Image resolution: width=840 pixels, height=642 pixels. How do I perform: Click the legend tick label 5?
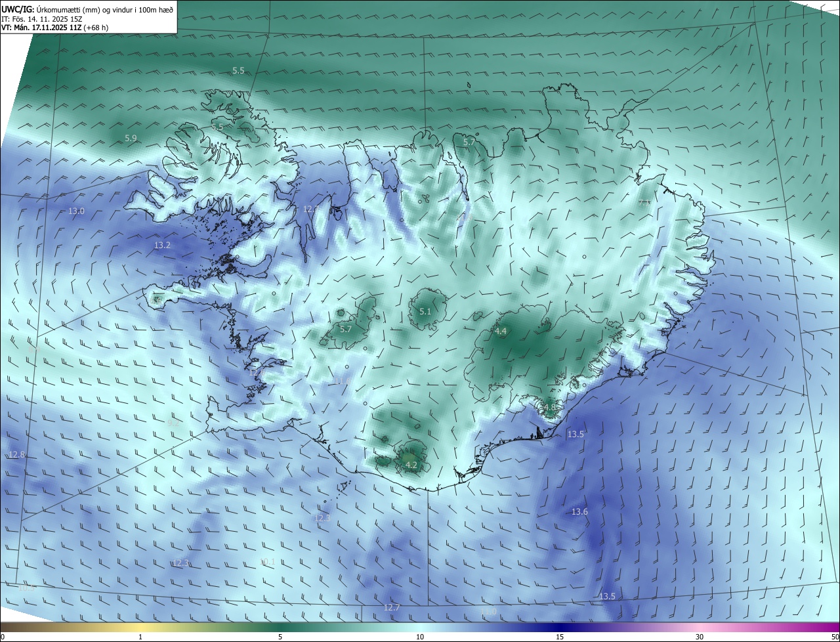[280, 637]
